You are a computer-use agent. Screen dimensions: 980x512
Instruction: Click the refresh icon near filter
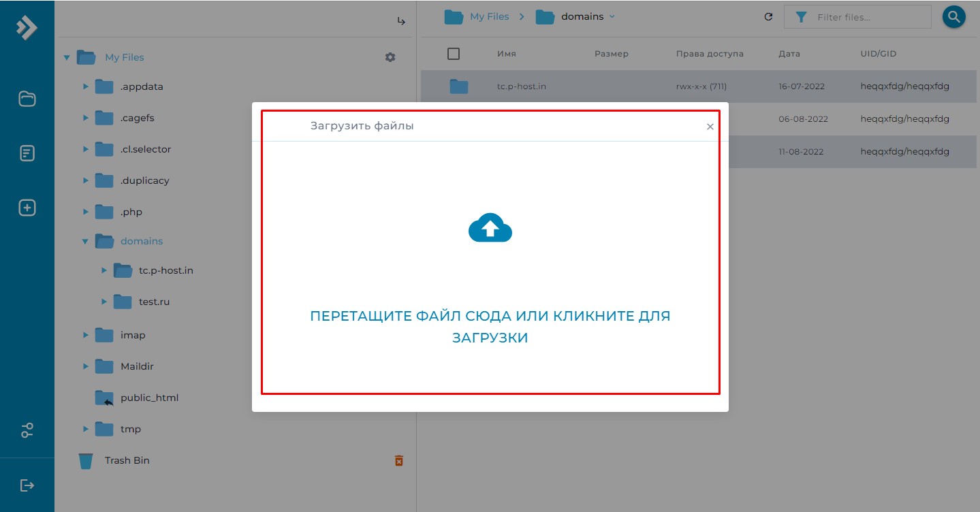(768, 17)
